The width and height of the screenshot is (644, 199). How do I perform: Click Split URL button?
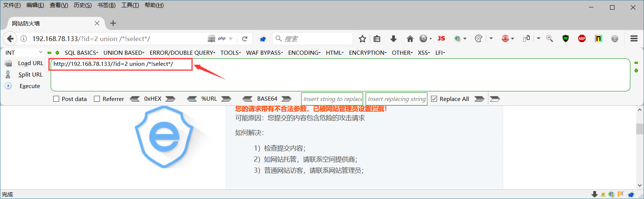tap(31, 74)
